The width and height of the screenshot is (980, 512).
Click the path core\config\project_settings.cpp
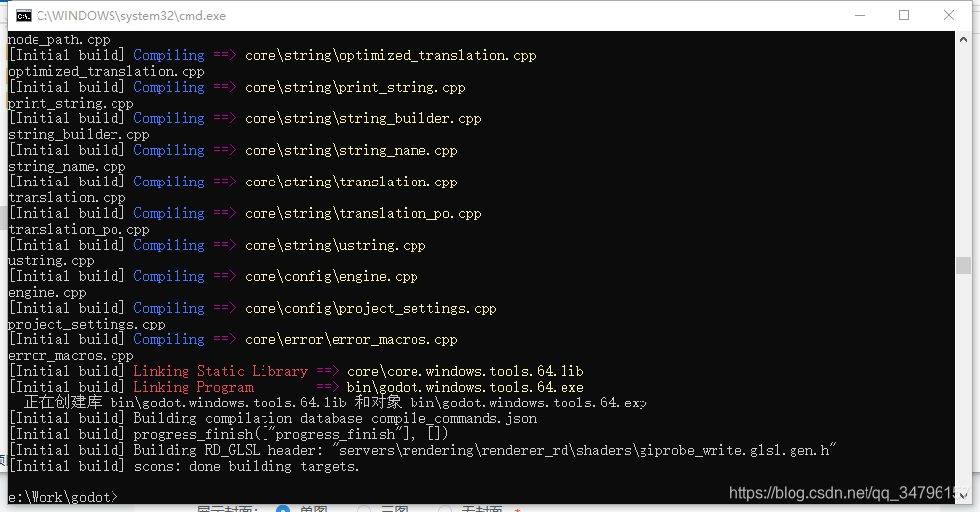(371, 308)
